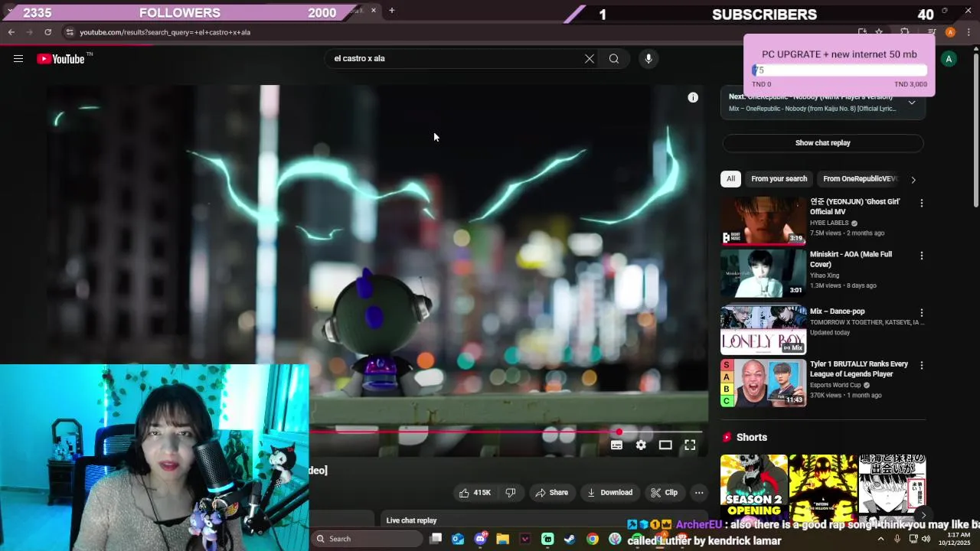Screen dimensions: 980x551
Task: Open Chrome three-dot menu
Action: pyautogui.click(x=969, y=32)
